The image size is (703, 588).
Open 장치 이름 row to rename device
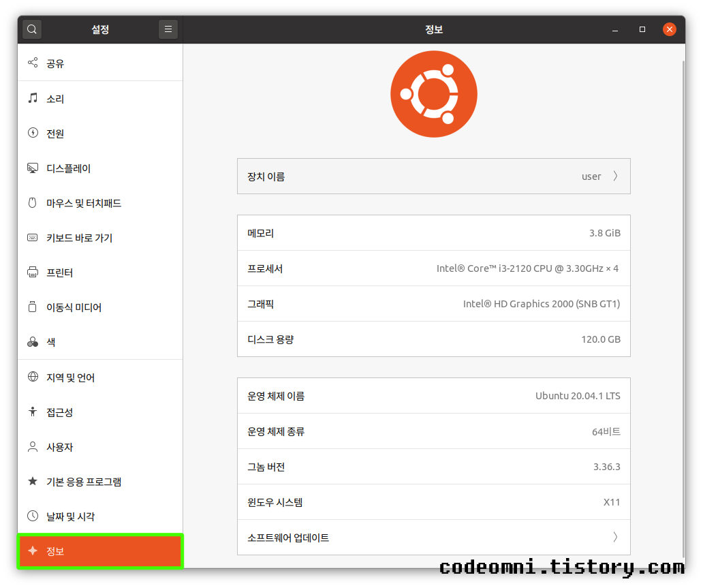point(433,176)
